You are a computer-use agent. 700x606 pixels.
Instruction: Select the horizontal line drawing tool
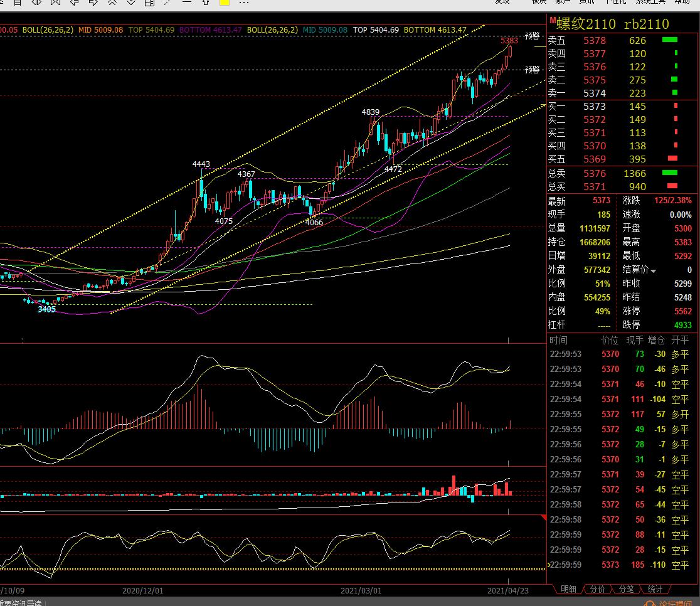[x=187, y=3]
